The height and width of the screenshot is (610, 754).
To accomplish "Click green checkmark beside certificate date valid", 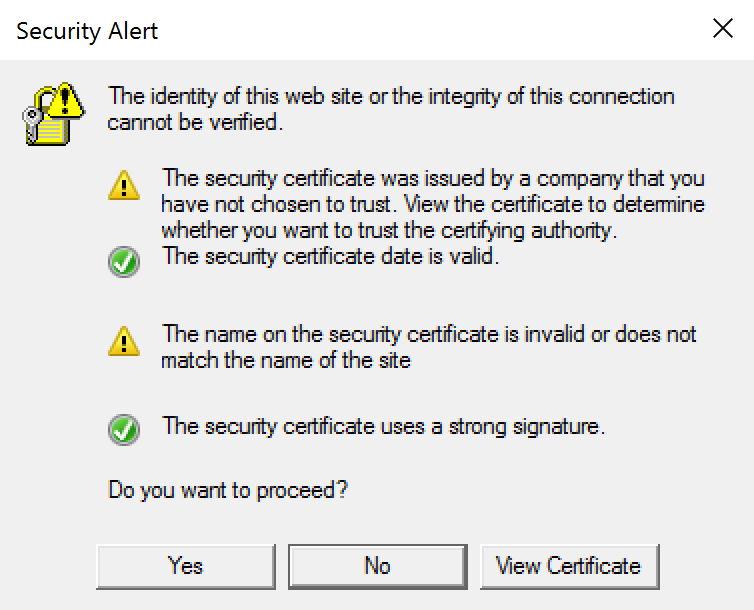I will (124, 262).
